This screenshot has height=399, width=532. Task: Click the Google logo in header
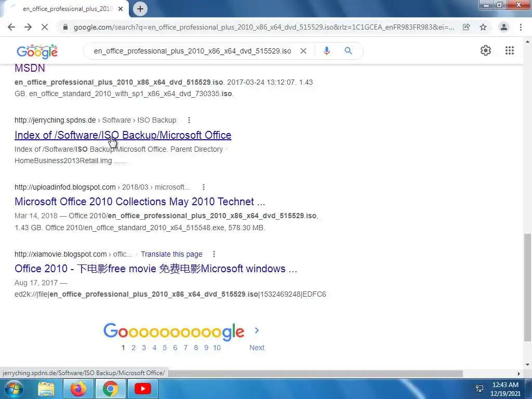coord(37,51)
